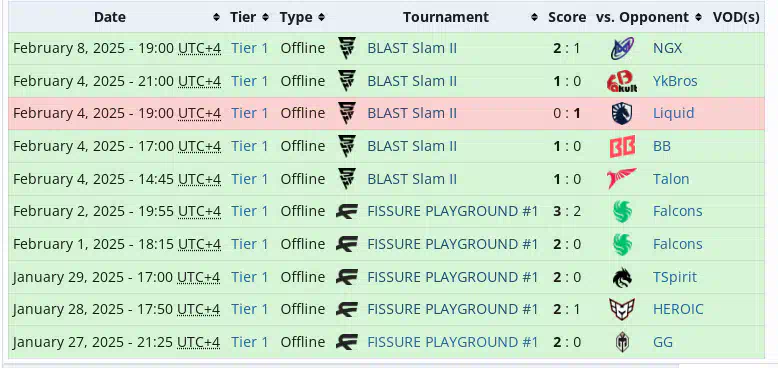Viewport: 778px width, 368px height.
Task: Sort table by Date column arrows
Action: [x=216, y=17]
